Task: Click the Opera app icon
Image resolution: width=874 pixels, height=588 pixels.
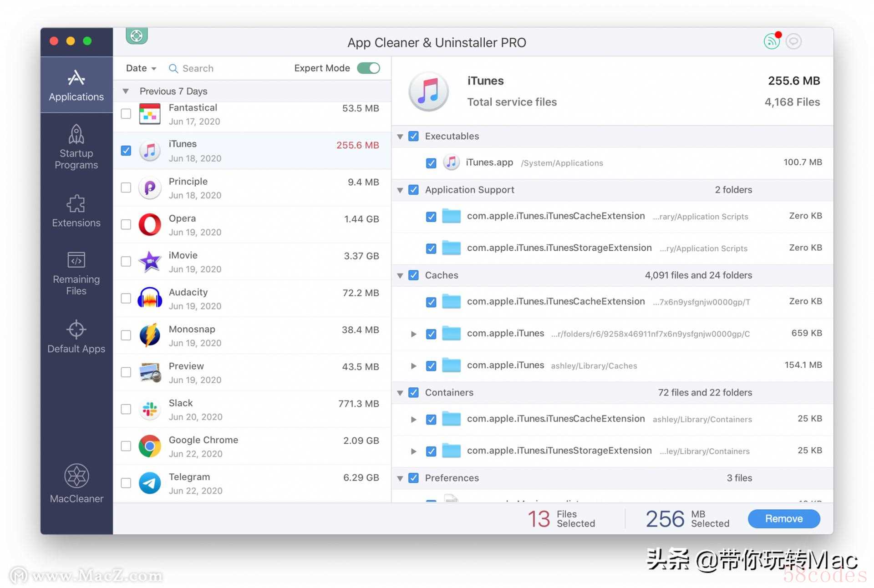Action: tap(150, 224)
